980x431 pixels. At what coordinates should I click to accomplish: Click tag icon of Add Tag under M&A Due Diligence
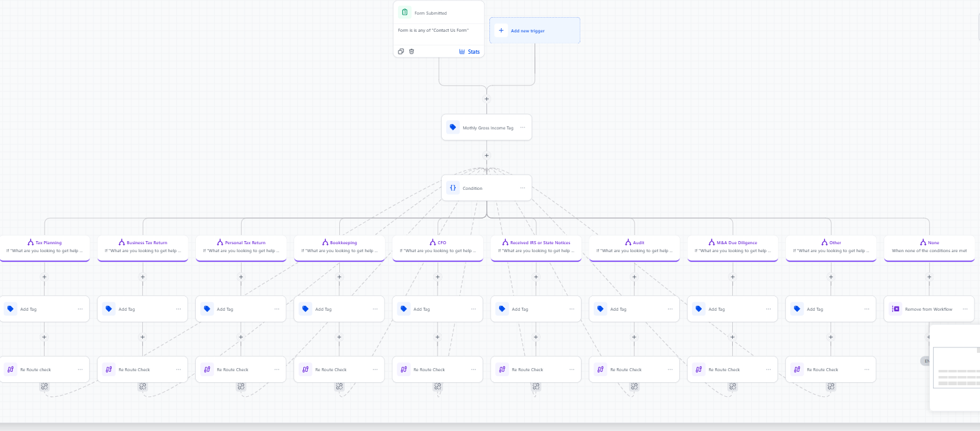click(x=699, y=309)
